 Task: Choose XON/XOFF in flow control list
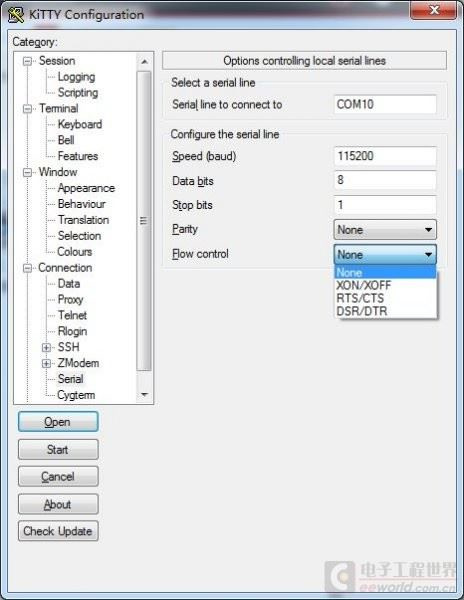(x=363, y=285)
